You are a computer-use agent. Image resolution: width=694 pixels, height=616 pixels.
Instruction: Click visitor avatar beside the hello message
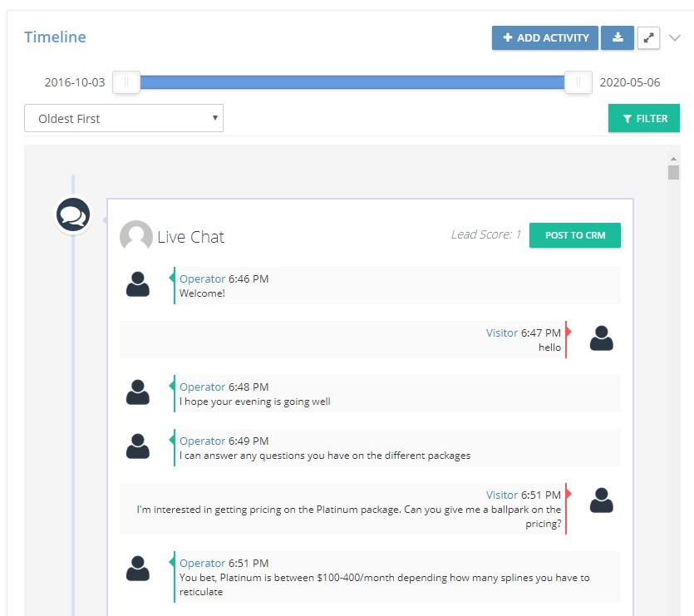602,338
